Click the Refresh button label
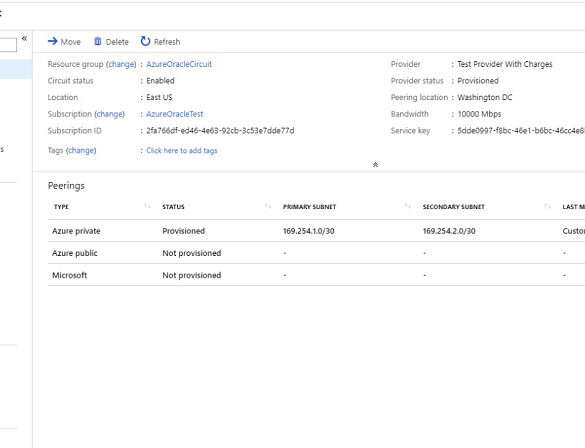The height and width of the screenshot is (448, 585). click(x=167, y=42)
